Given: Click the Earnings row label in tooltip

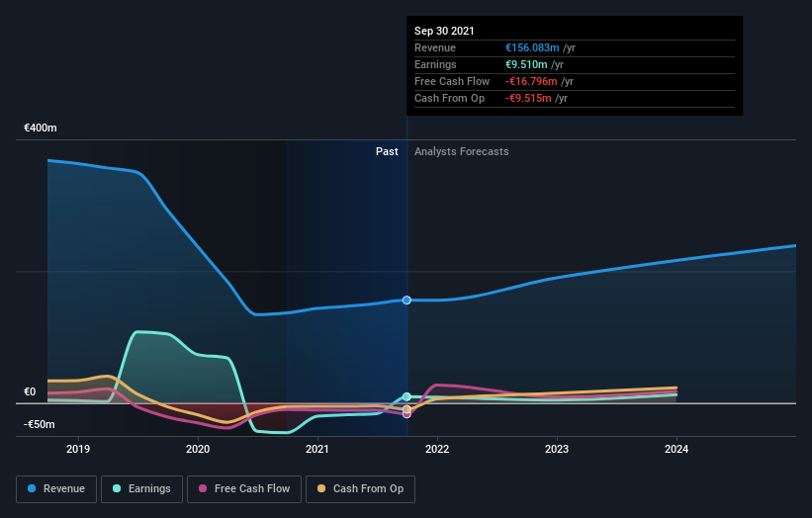Looking at the screenshot, I should pyautogui.click(x=435, y=64).
